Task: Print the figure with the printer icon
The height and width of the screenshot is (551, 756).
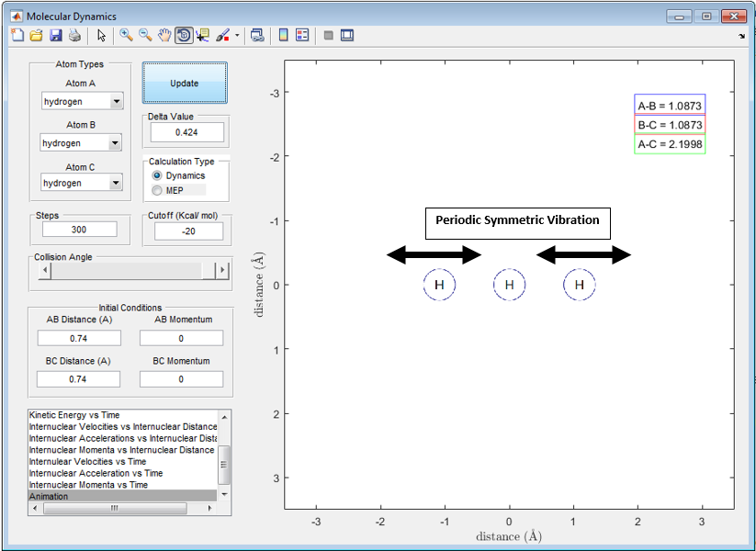Action: [74, 35]
